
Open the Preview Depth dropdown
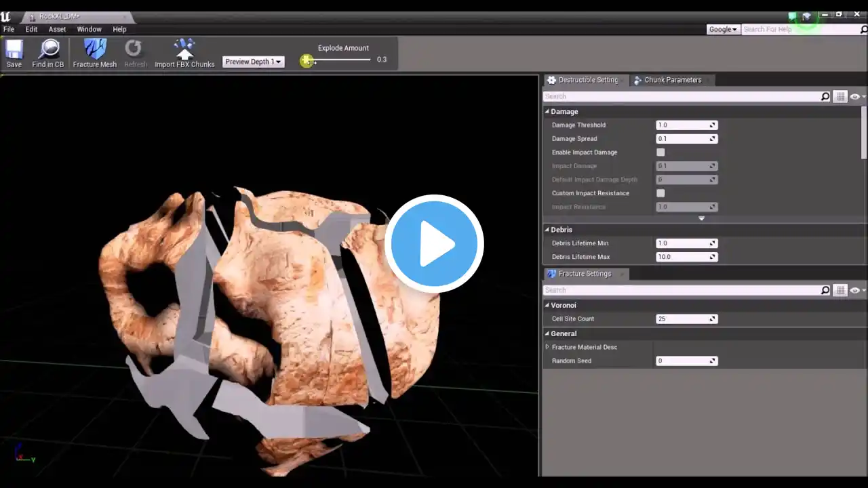coord(253,62)
